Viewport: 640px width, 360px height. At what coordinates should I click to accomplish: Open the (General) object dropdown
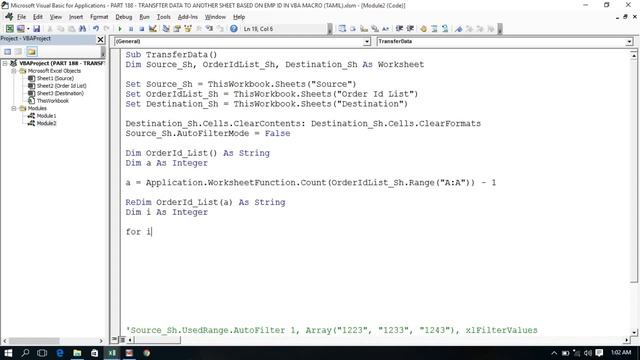[367, 42]
